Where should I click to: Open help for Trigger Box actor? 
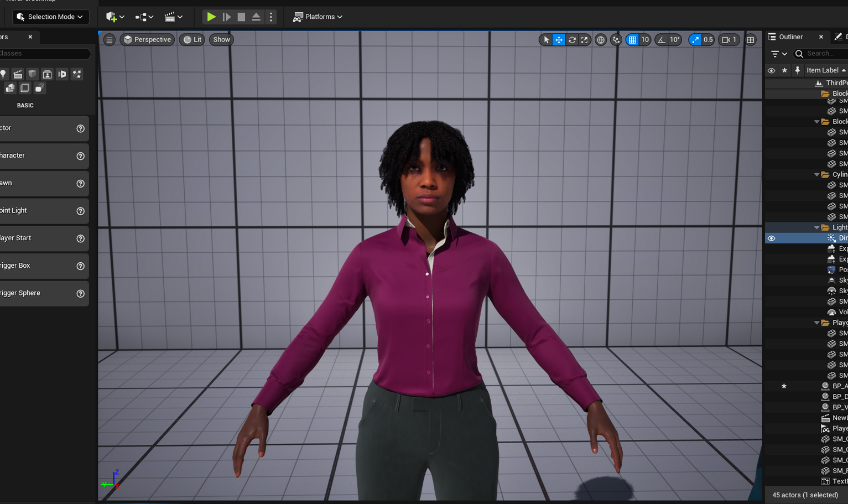[x=80, y=266]
